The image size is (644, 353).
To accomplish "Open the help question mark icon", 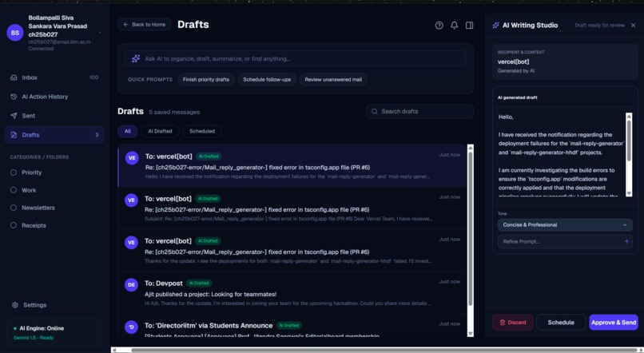I will pos(439,26).
